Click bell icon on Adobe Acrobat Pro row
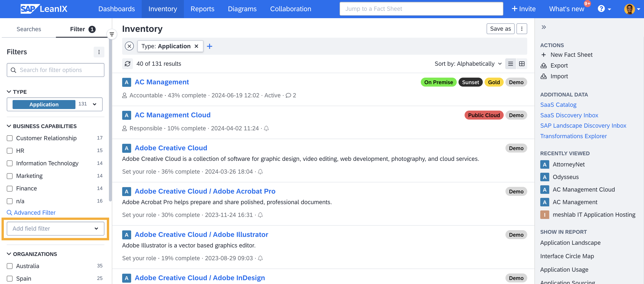Image resolution: width=644 pixels, height=284 pixels. point(260,215)
